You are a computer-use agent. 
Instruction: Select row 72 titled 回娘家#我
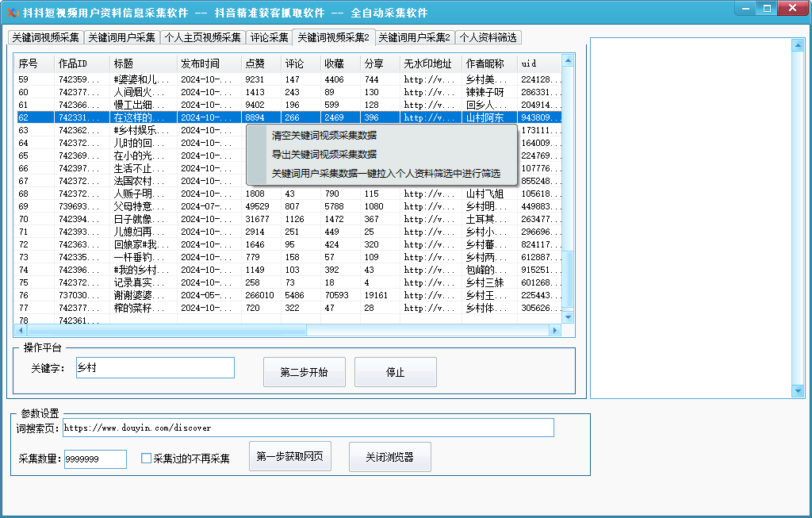pyautogui.click(x=289, y=244)
